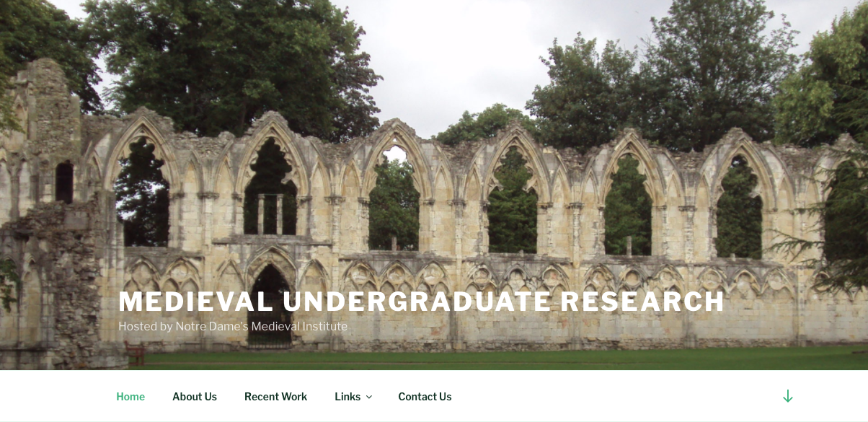
Task: Open the Home menu item
Action: 130,397
